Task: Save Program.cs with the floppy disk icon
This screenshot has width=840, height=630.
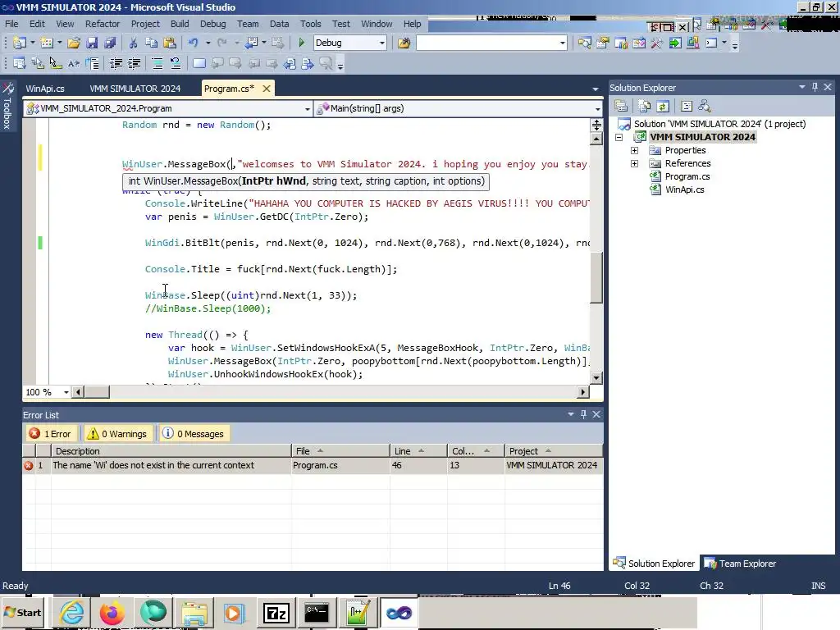Action: click(92, 43)
